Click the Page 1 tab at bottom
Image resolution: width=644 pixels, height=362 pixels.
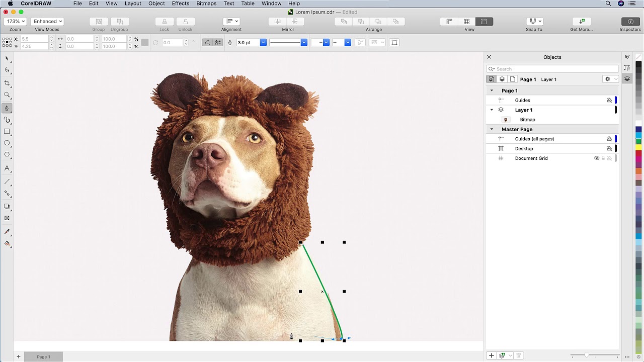(x=43, y=357)
